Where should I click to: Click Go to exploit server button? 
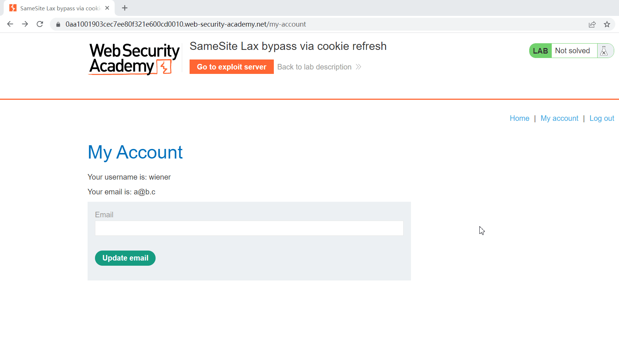[x=231, y=67]
